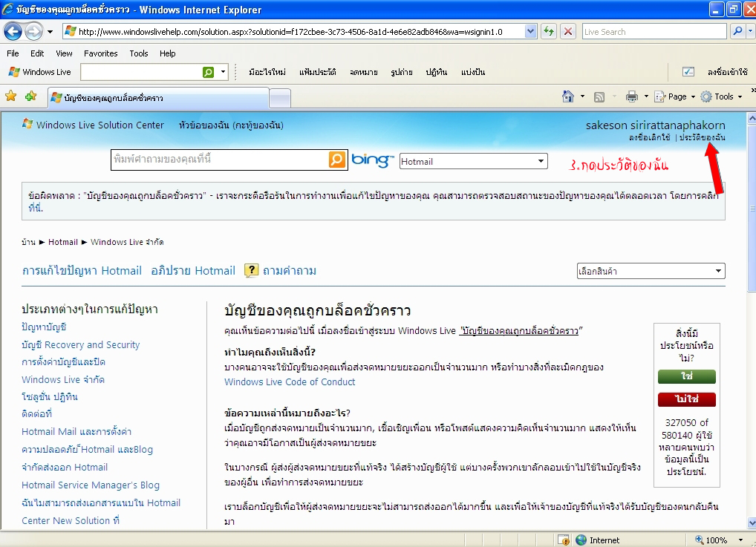Click the ปัญหาบัญชี sidebar link

pyautogui.click(x=44, y=327)
